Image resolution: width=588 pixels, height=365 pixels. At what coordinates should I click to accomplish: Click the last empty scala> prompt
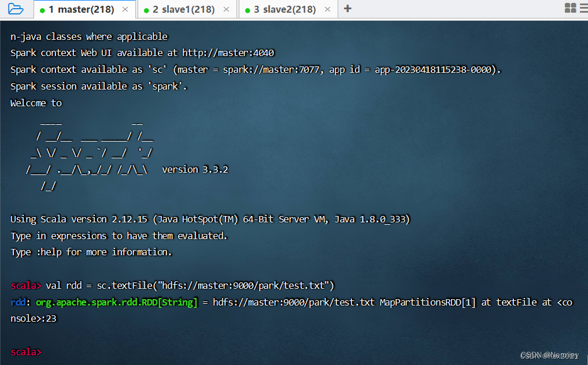(x=26, y=352)
